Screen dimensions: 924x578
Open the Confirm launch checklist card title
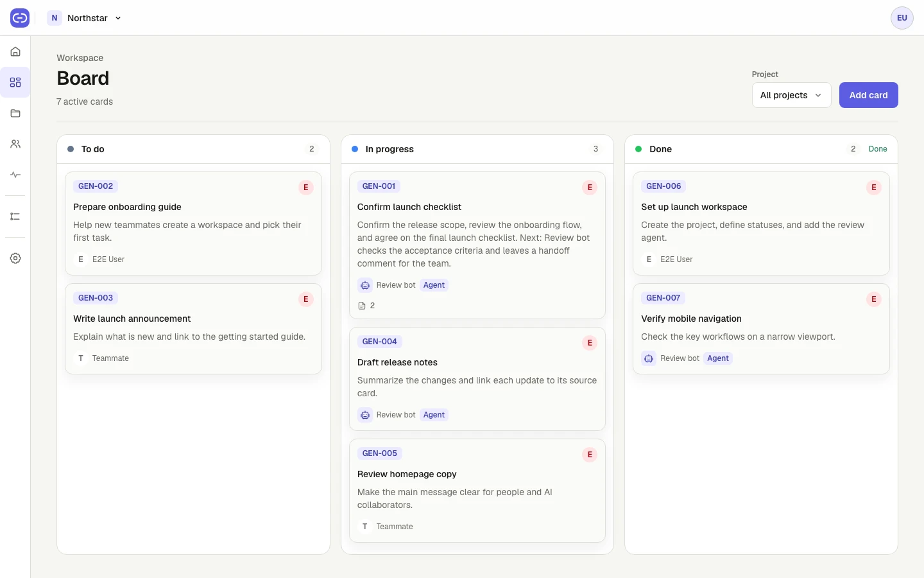[x=409, y=207]
